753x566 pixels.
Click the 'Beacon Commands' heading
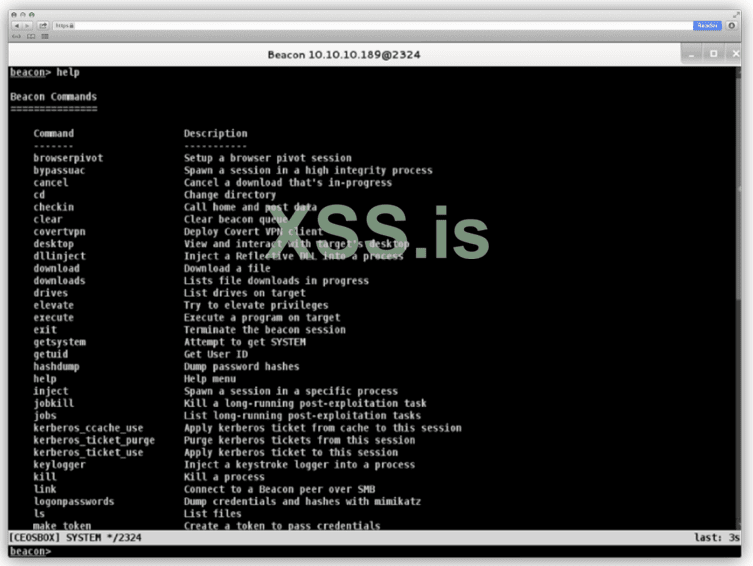pos(53,96)
